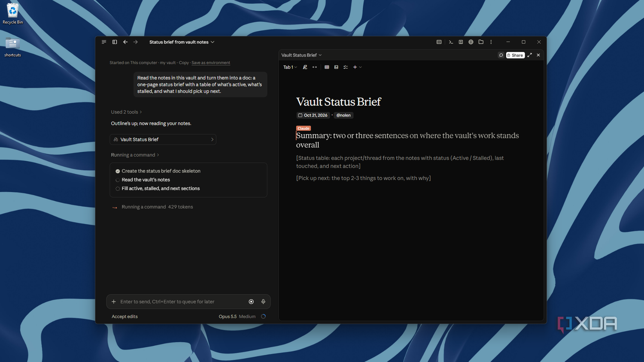Expand the Running a command details
The image size is (644, 362).
135,155
